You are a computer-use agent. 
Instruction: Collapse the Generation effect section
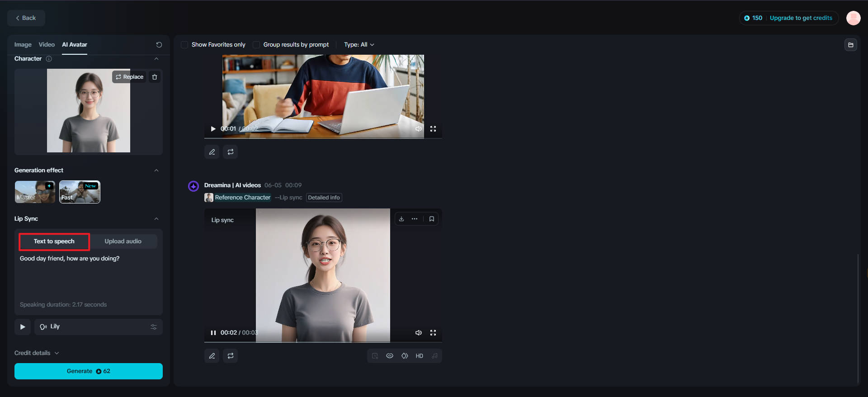coord(156,170)
